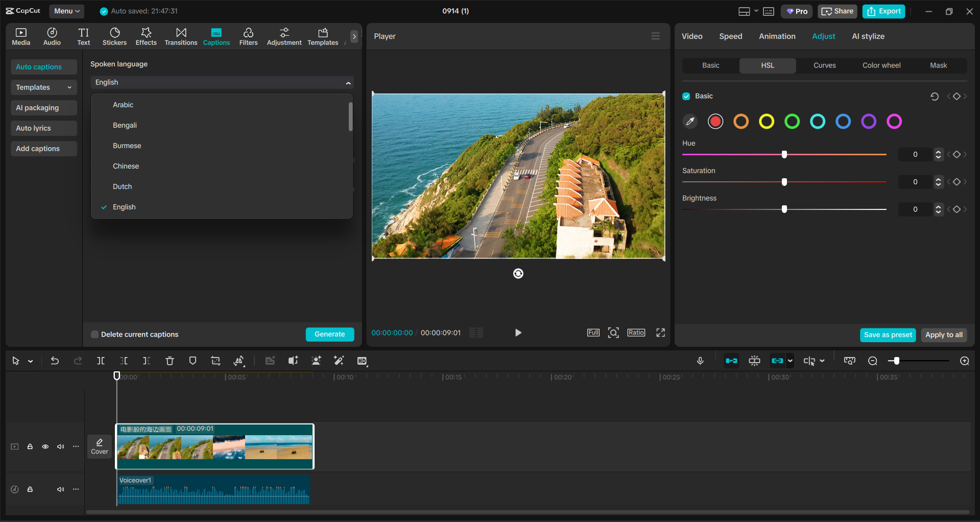Switch to the Filters panel
980x522 pixels.
click(248, 36)
